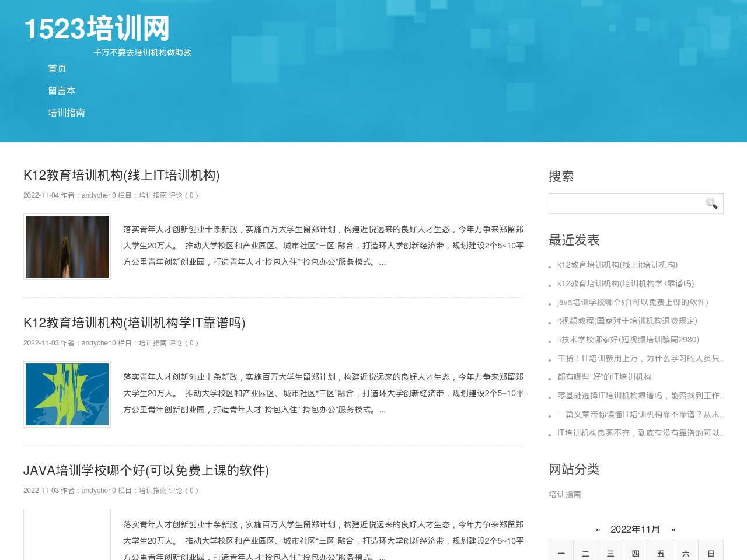
Task: Click the excerpt text of the 线上IT培训机构 article
Action: 323,246
